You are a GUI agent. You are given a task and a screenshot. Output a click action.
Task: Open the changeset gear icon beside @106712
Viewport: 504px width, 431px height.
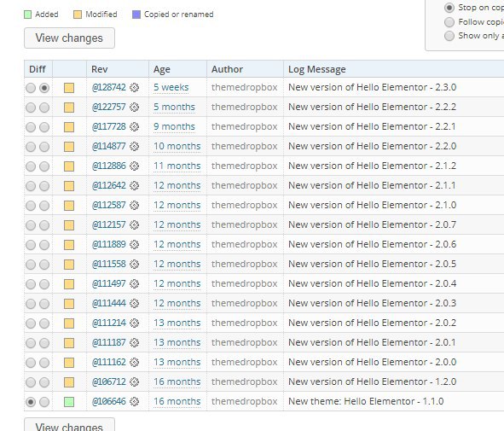[135, 381]
